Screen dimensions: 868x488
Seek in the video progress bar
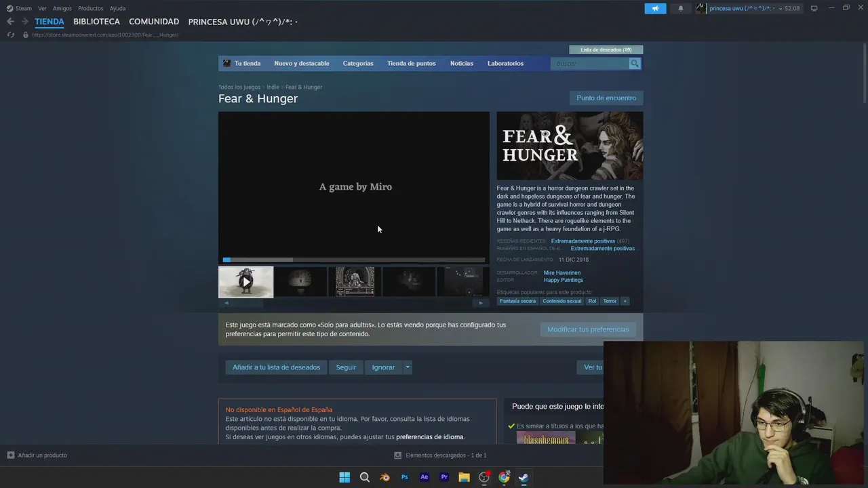point(354,260)
